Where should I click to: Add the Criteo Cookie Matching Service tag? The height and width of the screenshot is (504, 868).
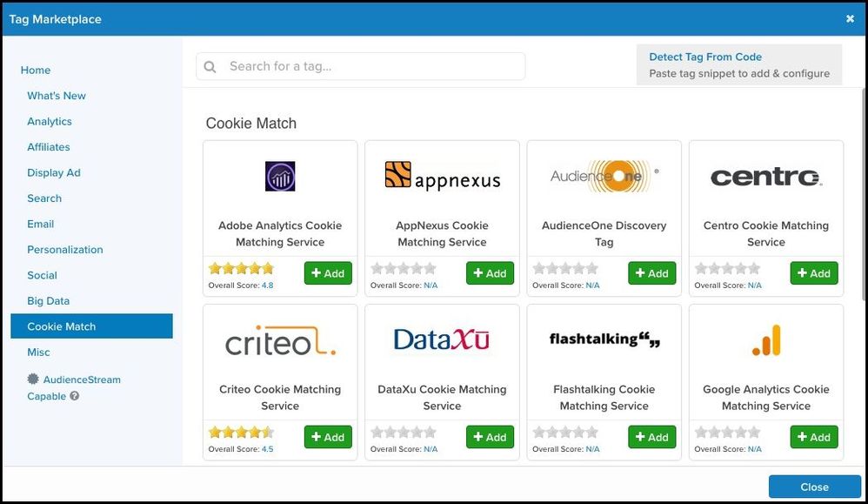(328, 437)
